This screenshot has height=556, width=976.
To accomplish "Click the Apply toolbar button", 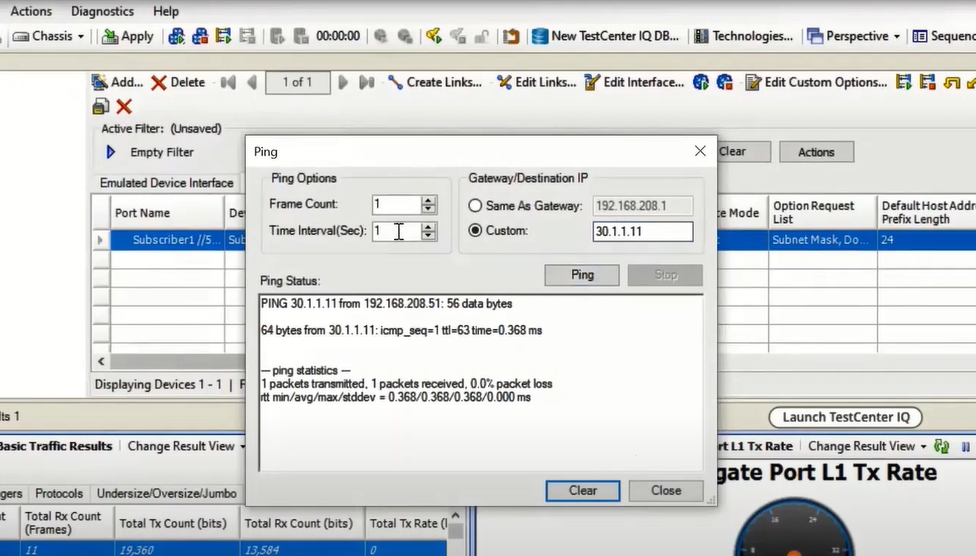I will [128, 36].
